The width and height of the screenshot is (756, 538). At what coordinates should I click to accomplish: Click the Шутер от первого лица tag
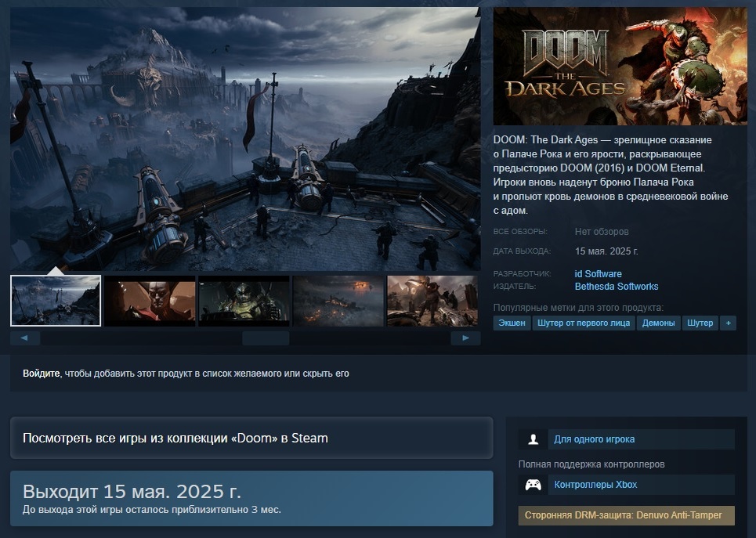pyautogui.click(x=584, y=323)
